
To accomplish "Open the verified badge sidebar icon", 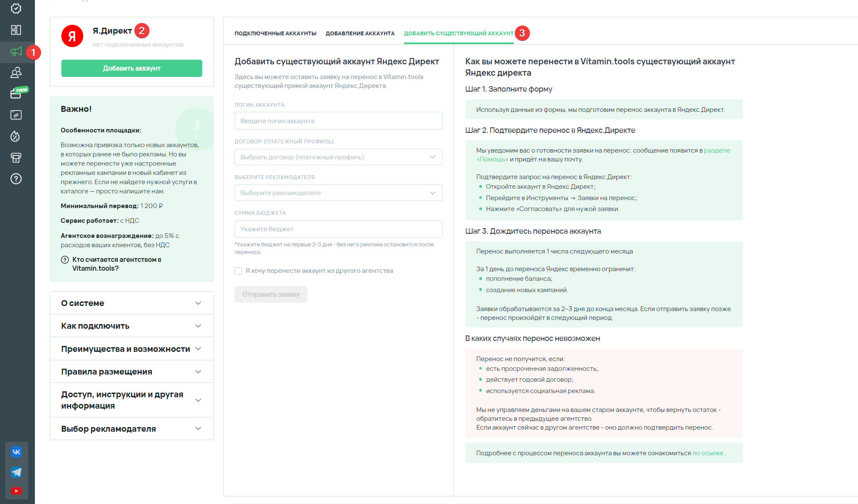I will coord(16,8).
